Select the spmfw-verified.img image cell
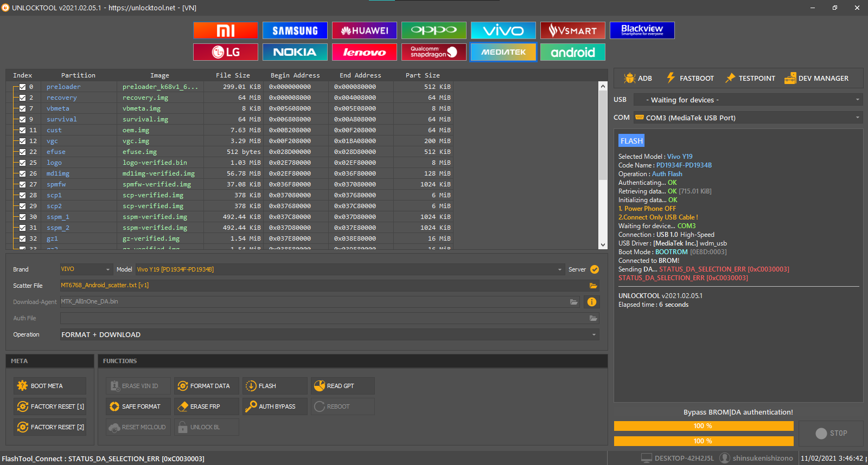Image resolution: width=868 pixels, height=465 pixels. (160, 184)
